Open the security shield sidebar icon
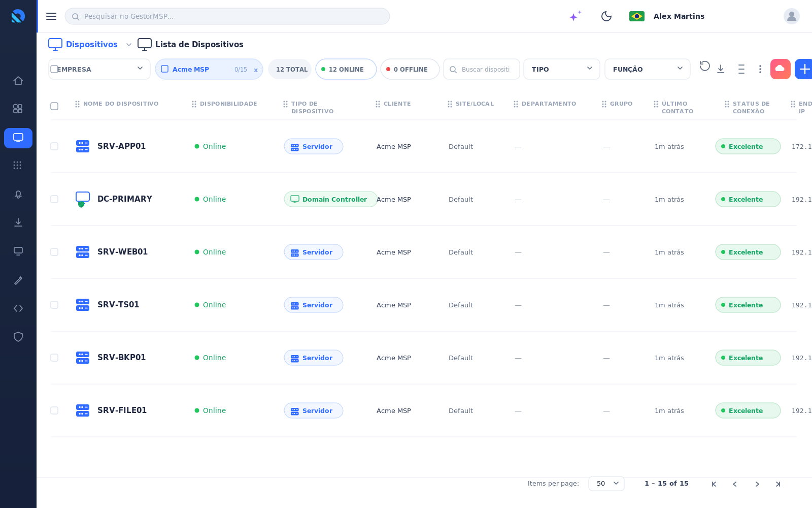Image resolution: width=812 pixels, height=508 pixels. tap(18, 337)
